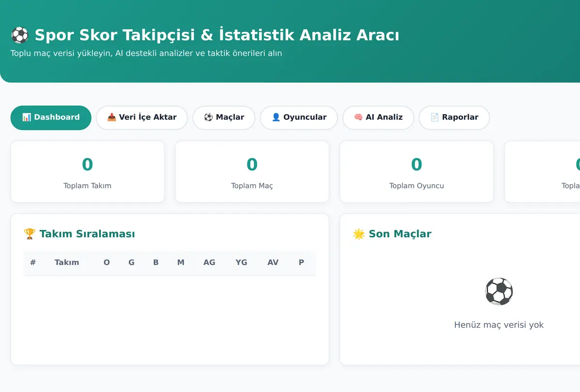Click the Toplam Takım stat card
This screenshot has height=392, width=580.
(x=87, y=172)
